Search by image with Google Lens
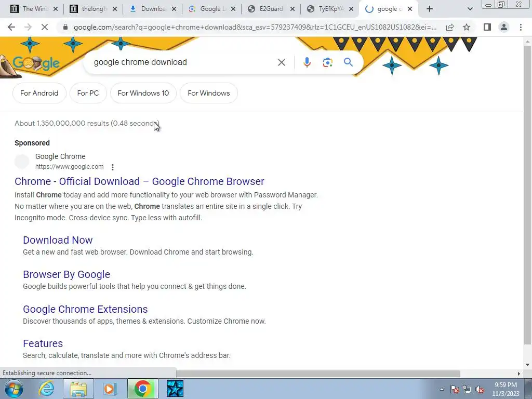Screen dimensions: 532x399 click(327, 62)
